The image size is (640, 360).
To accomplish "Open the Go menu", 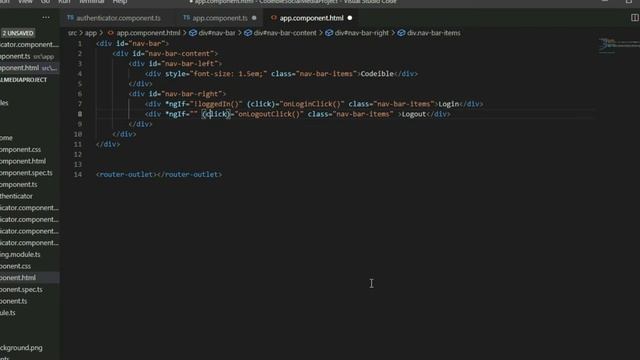I will pos(45,2).
